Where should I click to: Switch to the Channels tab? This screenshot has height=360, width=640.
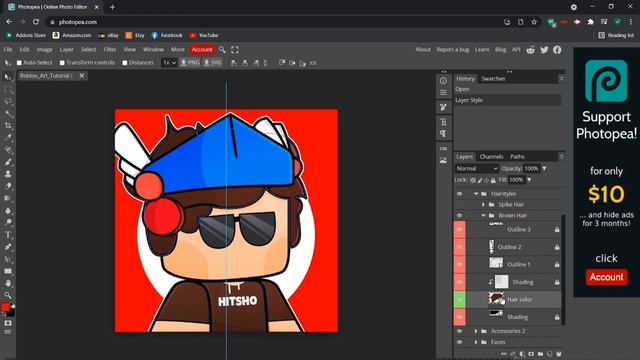click(491, 157)
